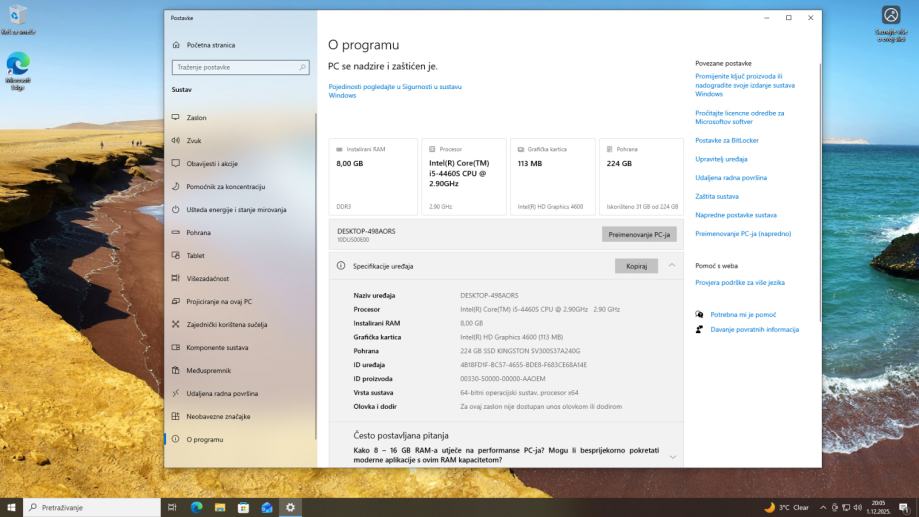Open the weather widget showing 3°C Clear

[x=786, y=508]
